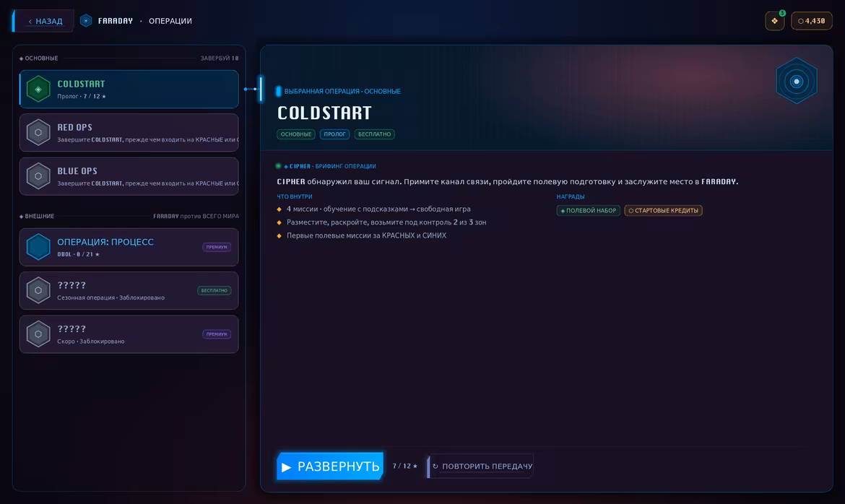This screenshot has height=504, width=845.
Task: Select the COLDSTART operation card
Action: pyautogui.click(x=129, y=89)
